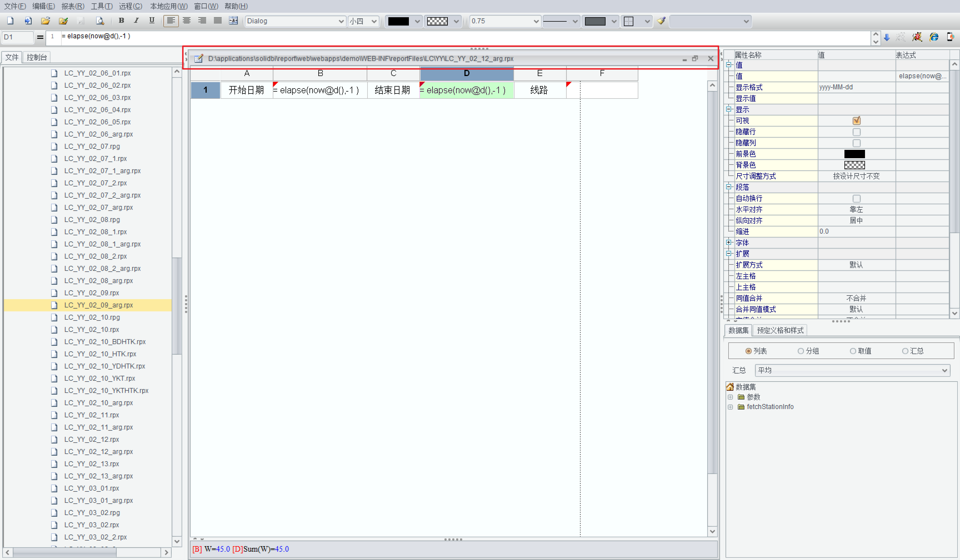Switch to the 控制台 tab
Viewport: 960px width, 560px height.
tap(37, 57)
